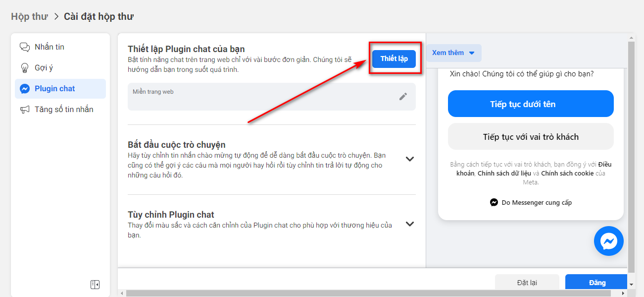Click the Plugin chat Messenger sidebar icon
The image size is (644, 297).
click(x=24, y=89)
